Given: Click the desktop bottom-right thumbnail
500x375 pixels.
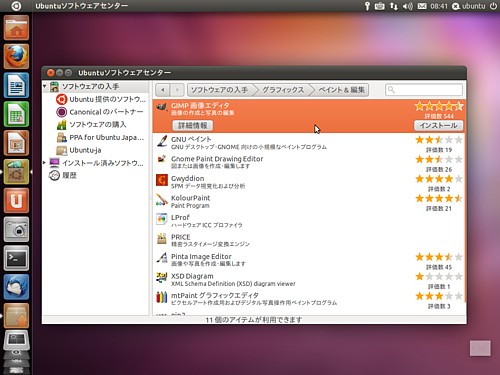Looking at the screenshot, I should (x=480, y=348).
